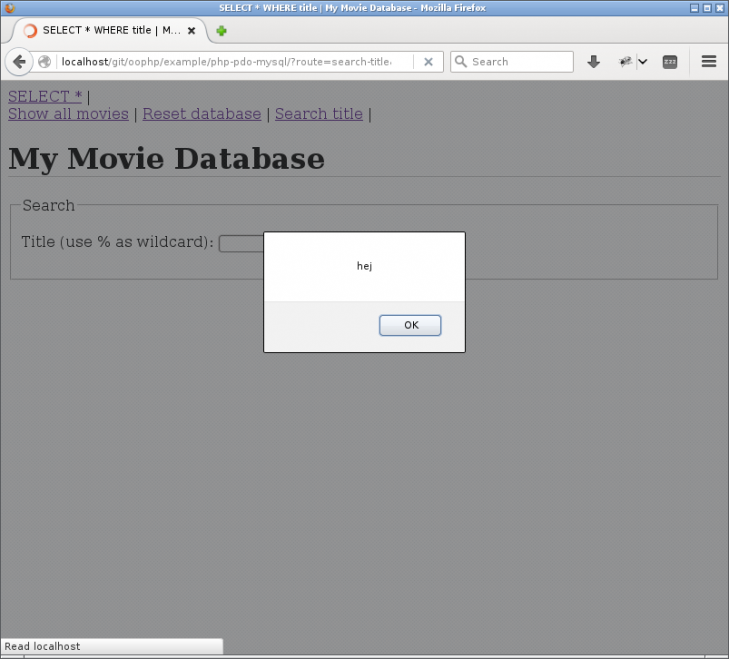Expand the Greasemonkey dropdown arrow
The height and width of the screenshot is (659, 729).
tap(643, 61)
